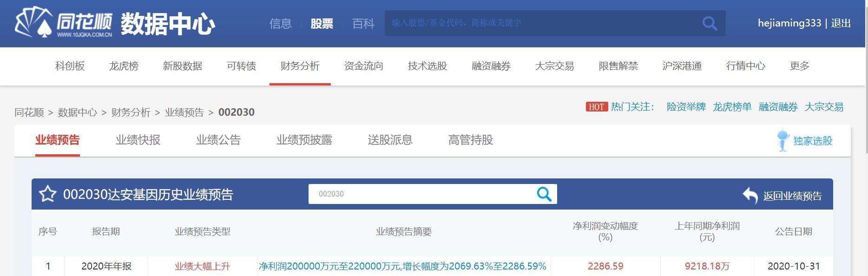The width and height of the screenshot is (868, 276).
Task: Open the 独家选股 promotion
Action: [x=805, y=140]
